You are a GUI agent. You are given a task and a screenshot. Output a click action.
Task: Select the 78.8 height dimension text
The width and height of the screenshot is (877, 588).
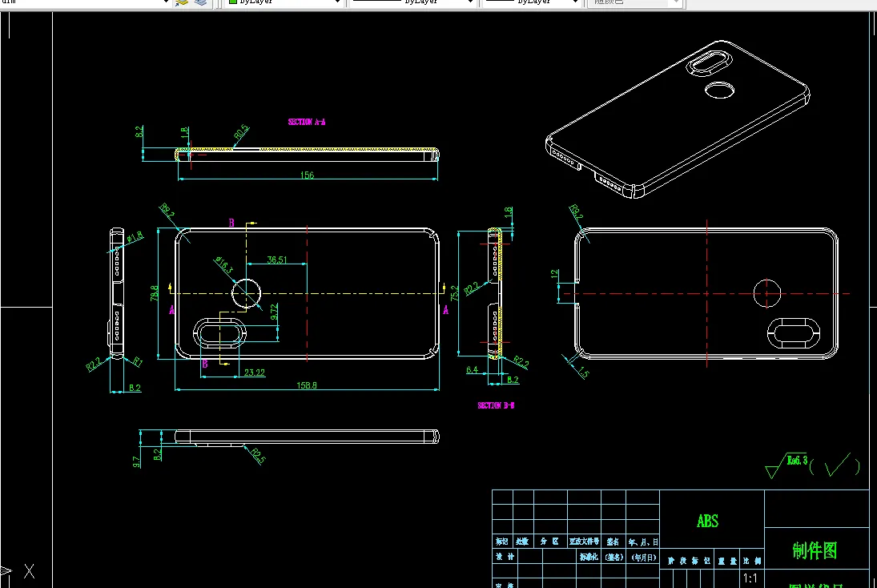click(x=155, y=293)
